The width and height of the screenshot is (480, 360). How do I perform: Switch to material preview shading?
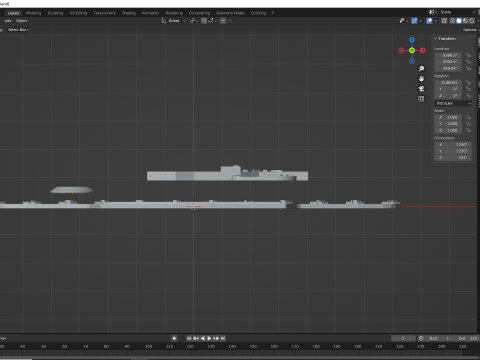(x=465, y=21)
